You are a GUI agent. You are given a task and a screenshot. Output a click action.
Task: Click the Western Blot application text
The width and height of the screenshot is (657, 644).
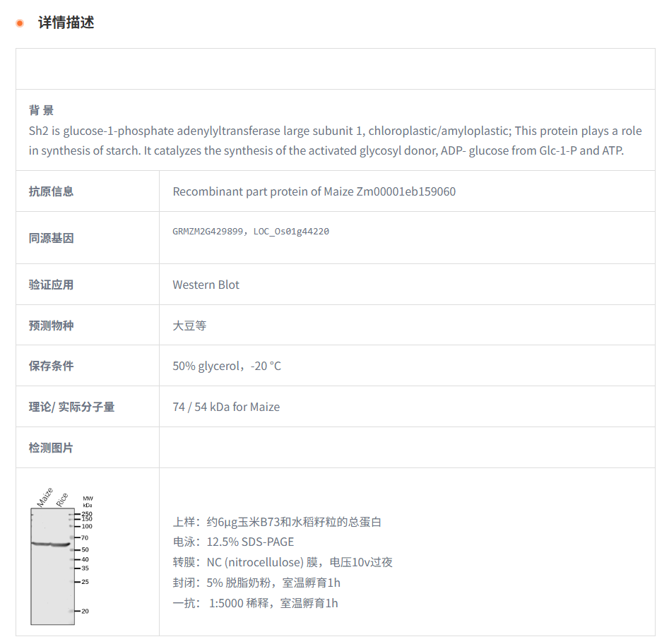click(x=206, y=285)
